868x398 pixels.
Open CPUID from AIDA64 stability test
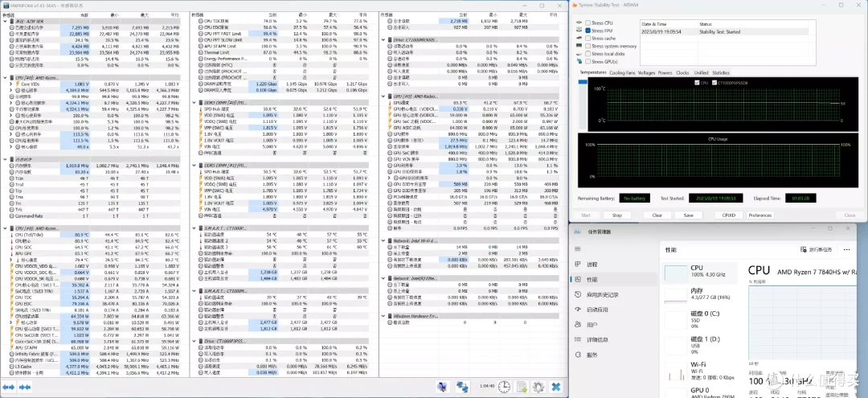[728, 215]
